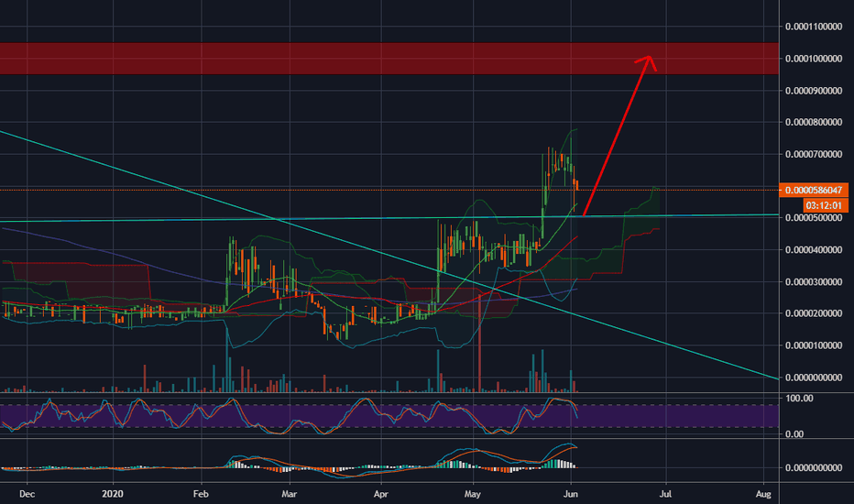Select the 0.0000400000 price axis label
The image size is (854, 504).
pyautogui.click(x=814, y=249)
